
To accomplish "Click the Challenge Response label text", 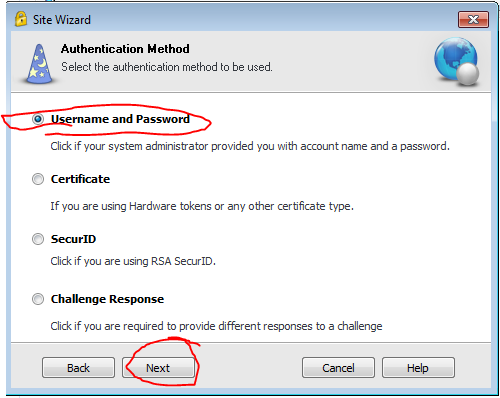I will pos(107,299).
